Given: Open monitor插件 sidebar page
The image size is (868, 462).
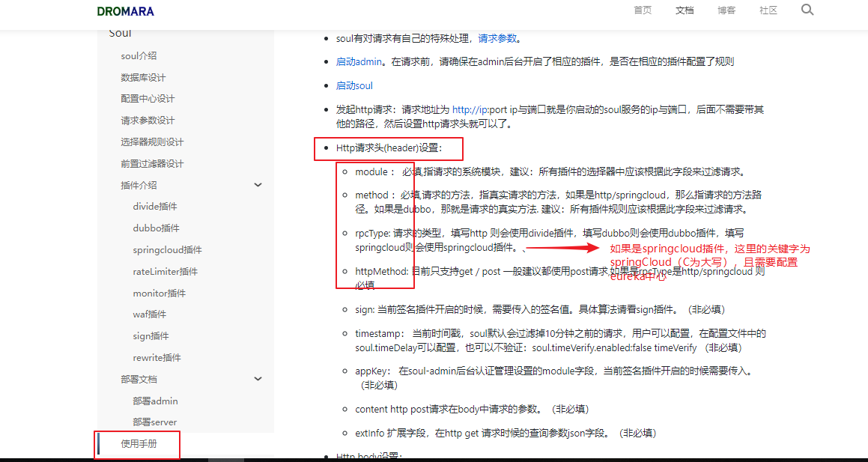Looking at the screenshot, I should (159, 294).
